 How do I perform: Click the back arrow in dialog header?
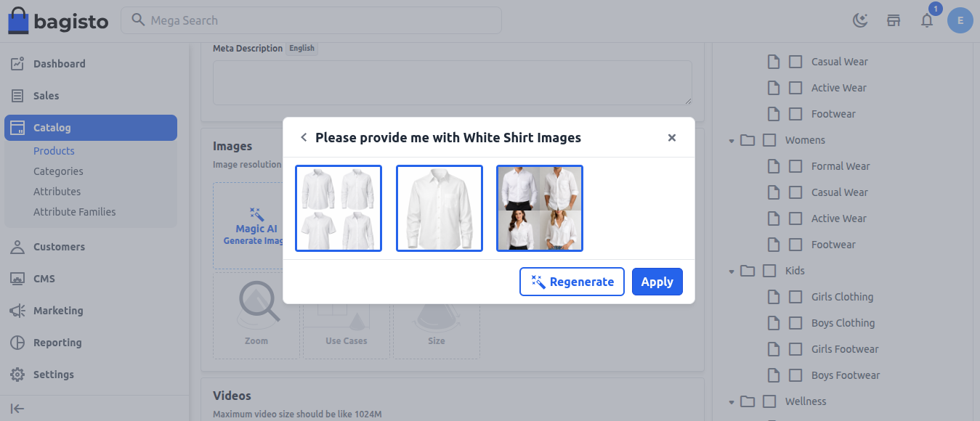[x=304, y=138]
